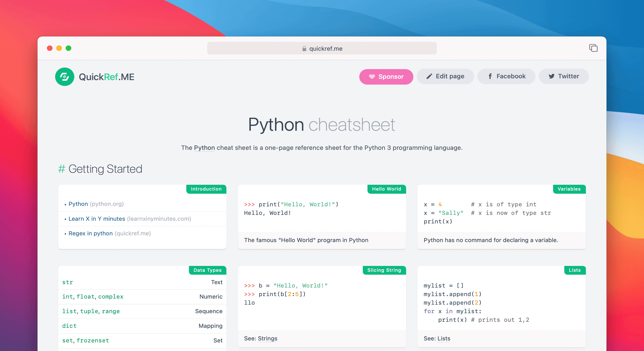Screen dimensions: 644x351
Task: Click the QuickRef.ME logo icon
Action: tap(65, 77)
